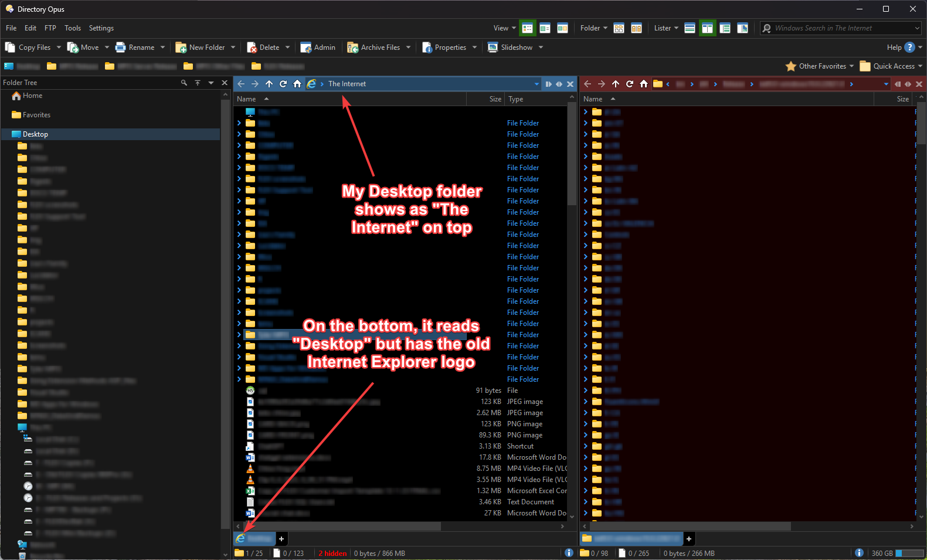Click the Internet Explorer icon folder tab
927x560 pixels.
pyautogui.click(x=254, y=539)
